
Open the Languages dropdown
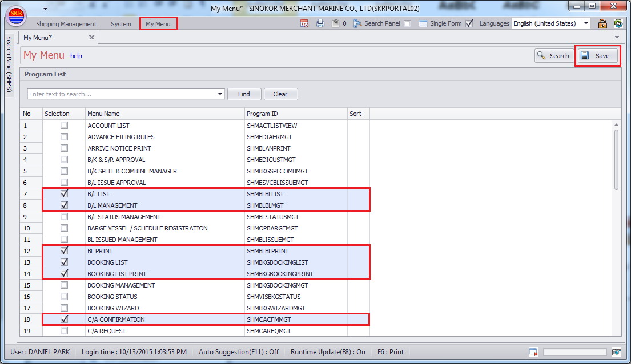[586, 24]
